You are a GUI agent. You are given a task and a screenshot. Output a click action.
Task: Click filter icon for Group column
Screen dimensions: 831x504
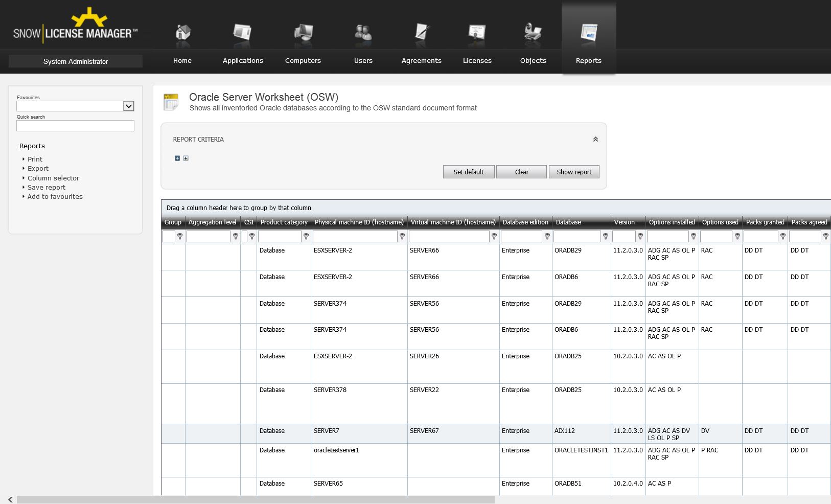(180, 236)
